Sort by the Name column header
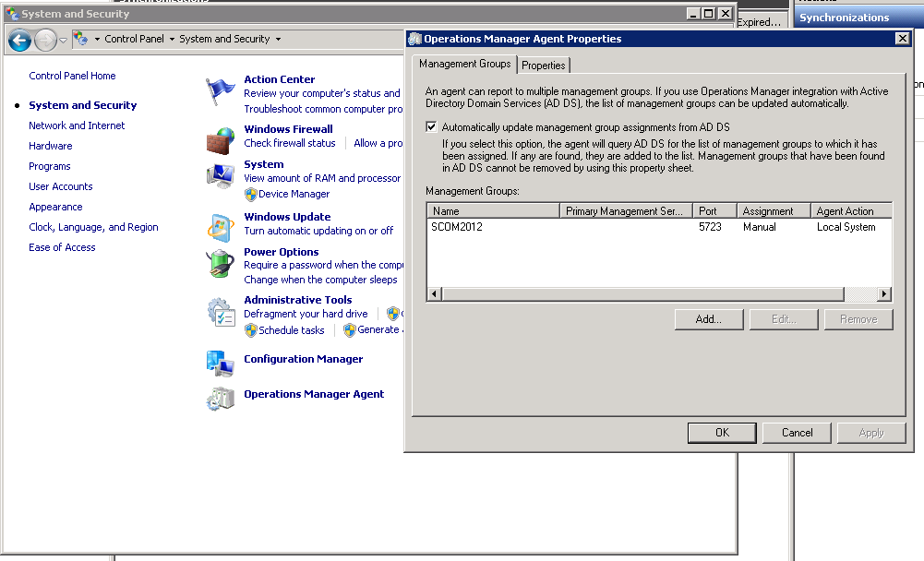 tap(493, 211)
